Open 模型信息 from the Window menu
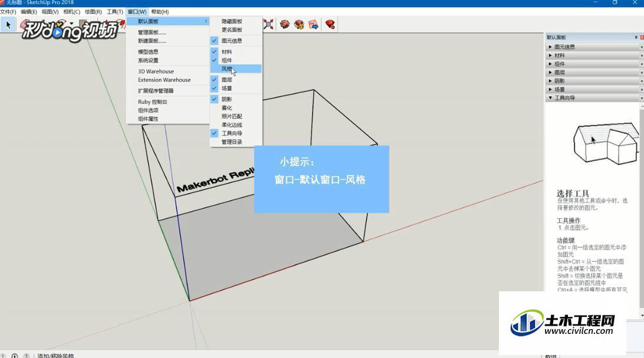 167,52
